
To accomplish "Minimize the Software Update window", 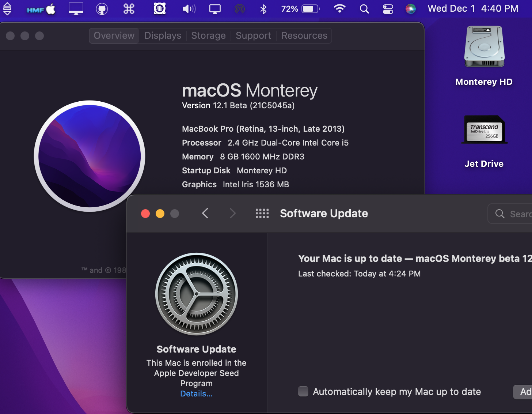I will point(160,214).
